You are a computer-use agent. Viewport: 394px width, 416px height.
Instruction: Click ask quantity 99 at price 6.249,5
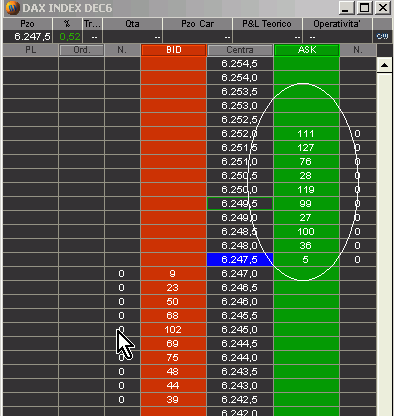click(x=306, y=204)
